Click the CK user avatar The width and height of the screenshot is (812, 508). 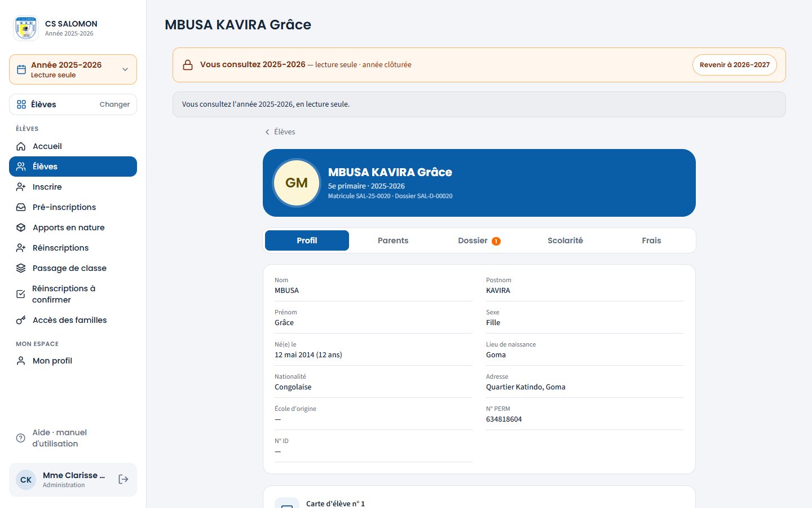[x=26, y=480]
